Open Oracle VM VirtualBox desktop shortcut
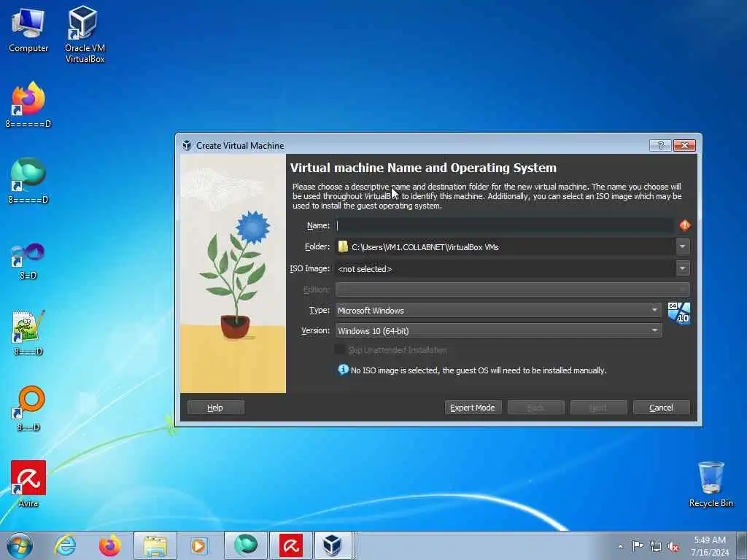747x560 pixels. tap(85, 34)
